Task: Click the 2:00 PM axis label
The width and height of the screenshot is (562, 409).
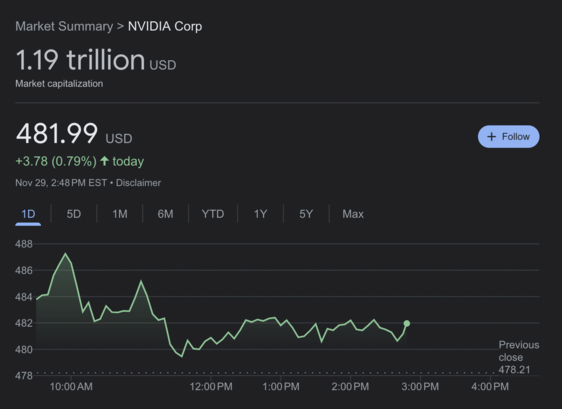Action: click(x=350, y=386)
